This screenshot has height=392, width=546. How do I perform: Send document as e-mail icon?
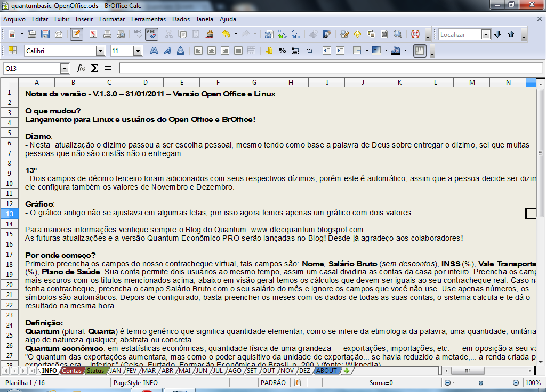[59, 34]
